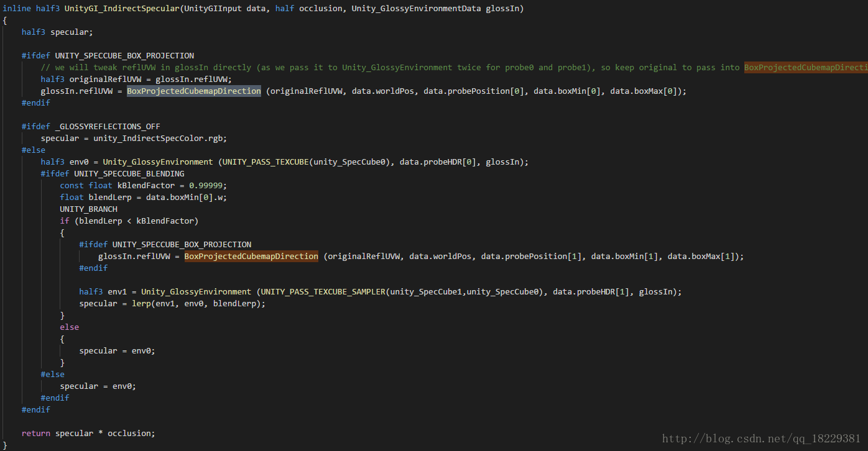Click the Unity_GlossyEnvironmentData parameter type
The image size is (868, 451).
[416, 9]
